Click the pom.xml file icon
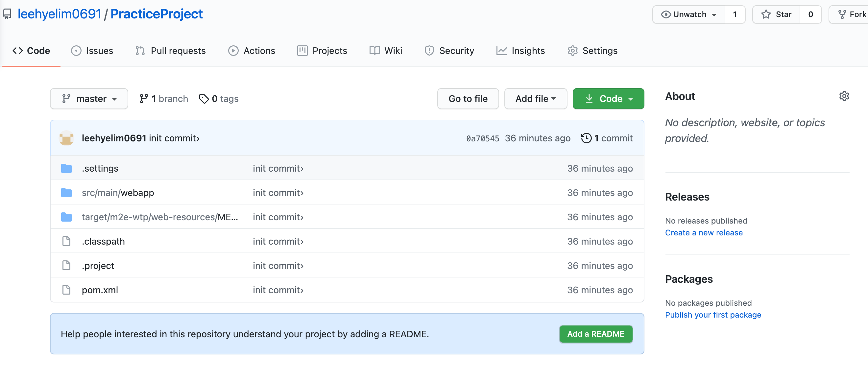 pyautogui.click(x=66, y=290)
